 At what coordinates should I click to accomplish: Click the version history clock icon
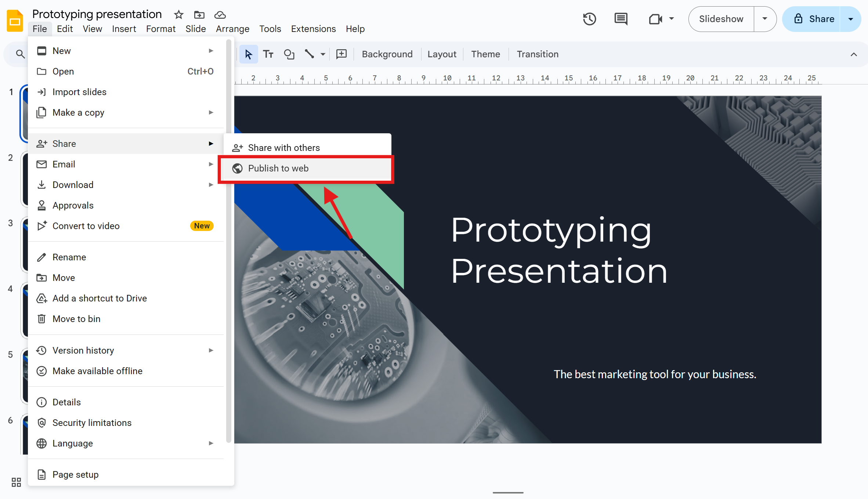click(x=589, y=19)
